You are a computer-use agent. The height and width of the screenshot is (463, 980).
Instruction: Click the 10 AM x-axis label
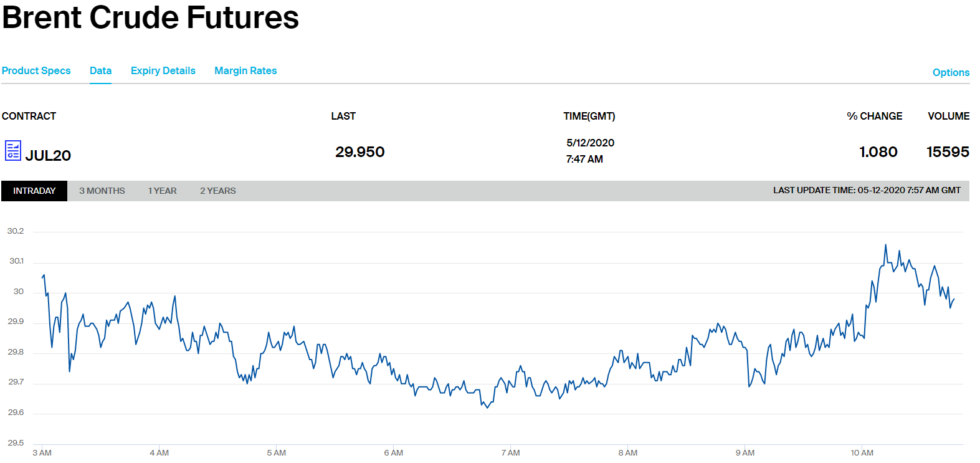pos(862,453)
